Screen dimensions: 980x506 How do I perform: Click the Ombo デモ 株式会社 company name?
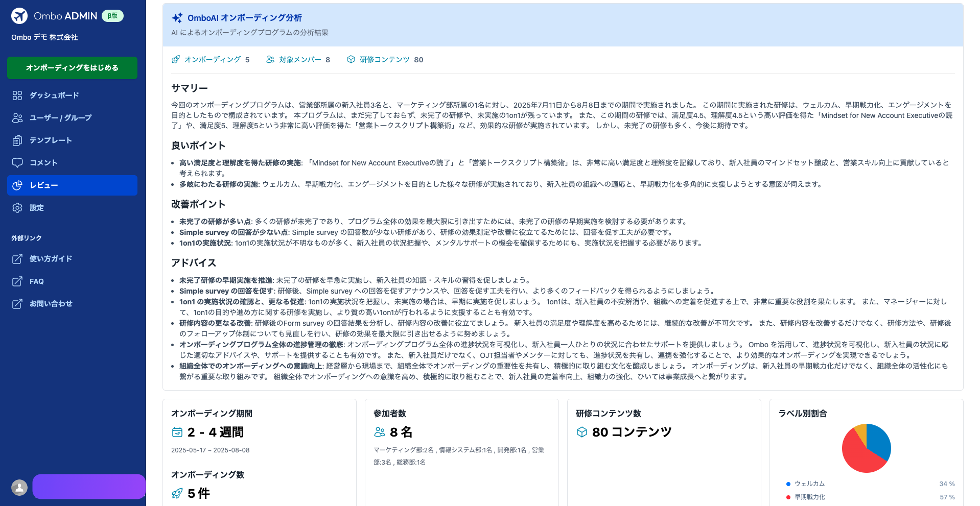44,37
